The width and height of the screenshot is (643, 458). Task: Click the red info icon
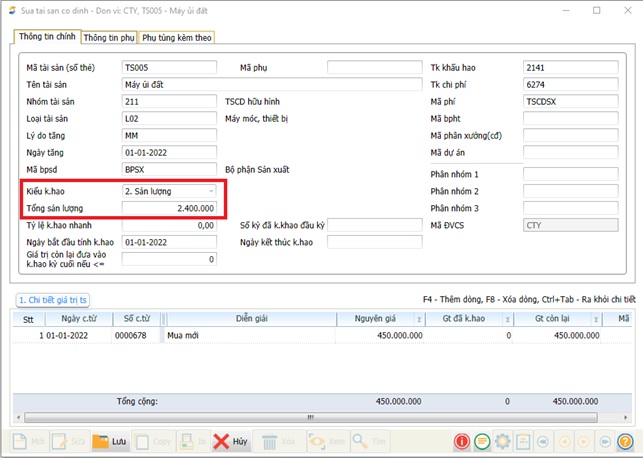tap(462, 441)
